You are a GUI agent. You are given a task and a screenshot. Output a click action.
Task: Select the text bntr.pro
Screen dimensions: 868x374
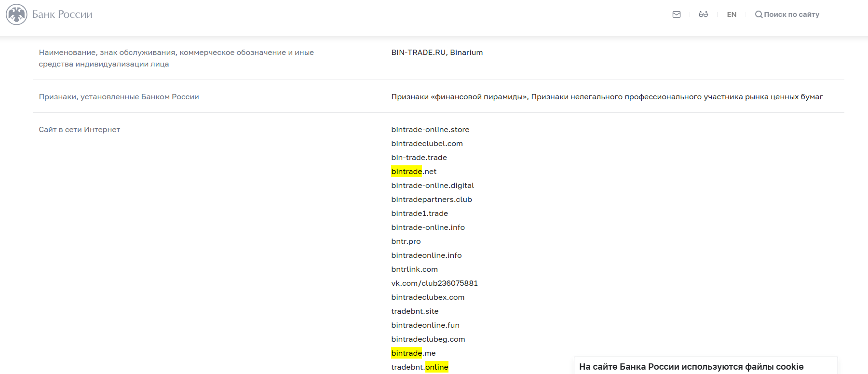[406, 241]
